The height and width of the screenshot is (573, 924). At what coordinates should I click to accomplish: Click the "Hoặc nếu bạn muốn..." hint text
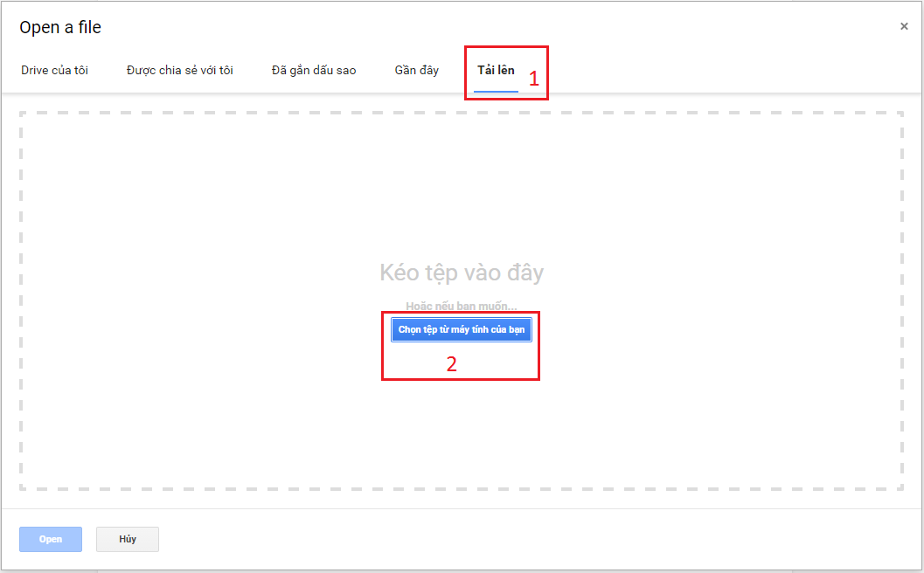(x=462, y=307)
